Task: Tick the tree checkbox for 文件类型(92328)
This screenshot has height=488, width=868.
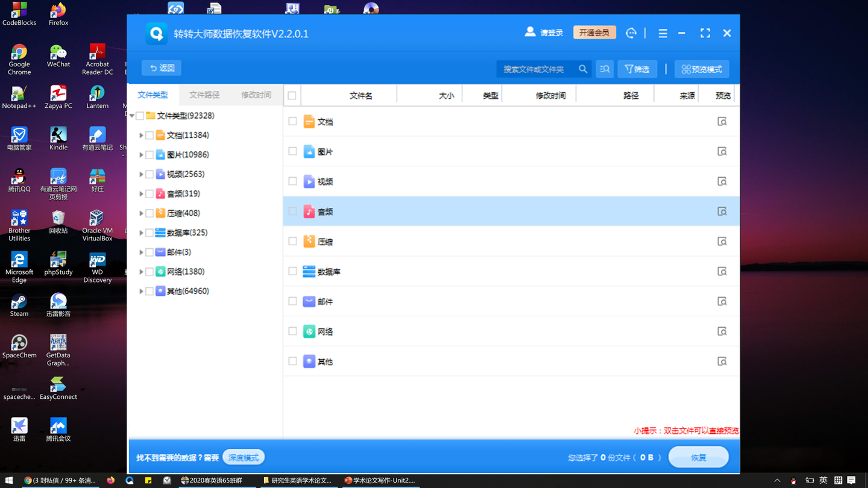Action: 140,116
